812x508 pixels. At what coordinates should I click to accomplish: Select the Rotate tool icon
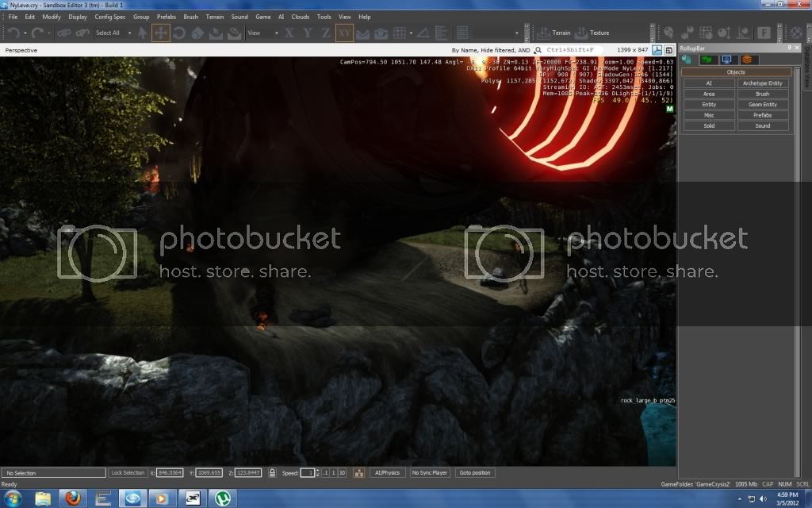click(x=178, y=33)
